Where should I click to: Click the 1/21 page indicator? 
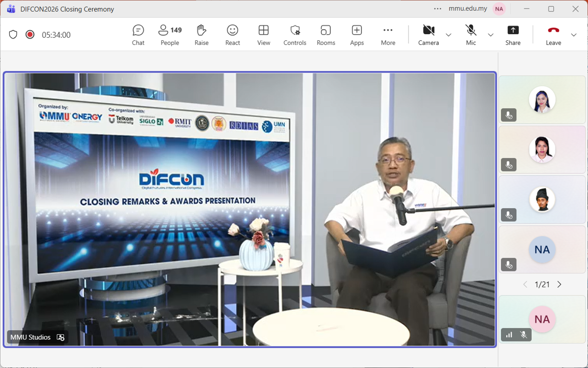coord(542,284)
